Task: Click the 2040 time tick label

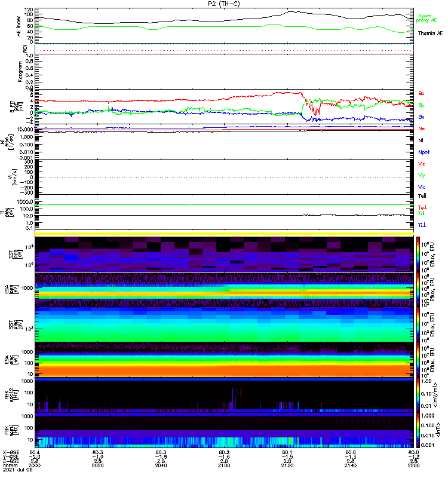Action: [161, 465]
